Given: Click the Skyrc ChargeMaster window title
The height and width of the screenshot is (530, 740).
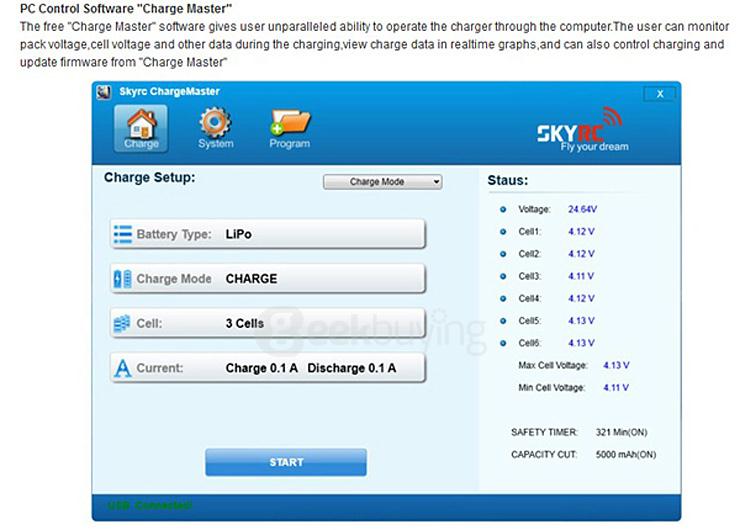Looking at the screenshot, I should [x=169, y=92].
